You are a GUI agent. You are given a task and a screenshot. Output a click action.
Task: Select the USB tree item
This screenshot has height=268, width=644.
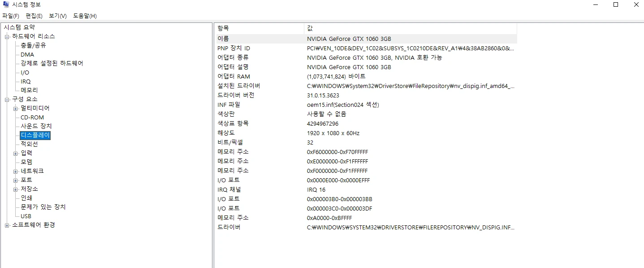point(26,216)
